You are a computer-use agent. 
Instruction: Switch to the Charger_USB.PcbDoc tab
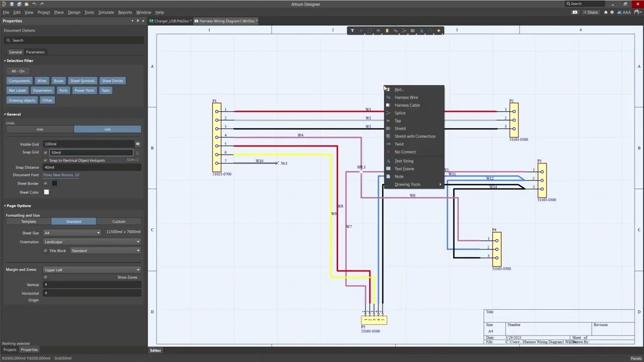[172, 21]
